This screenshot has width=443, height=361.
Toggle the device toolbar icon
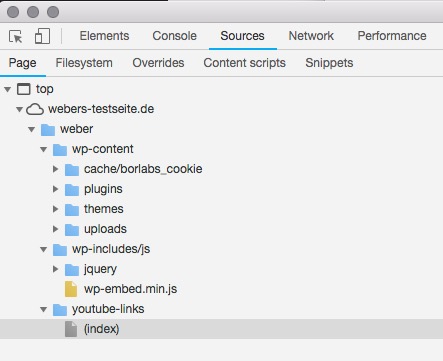(42, 36)
